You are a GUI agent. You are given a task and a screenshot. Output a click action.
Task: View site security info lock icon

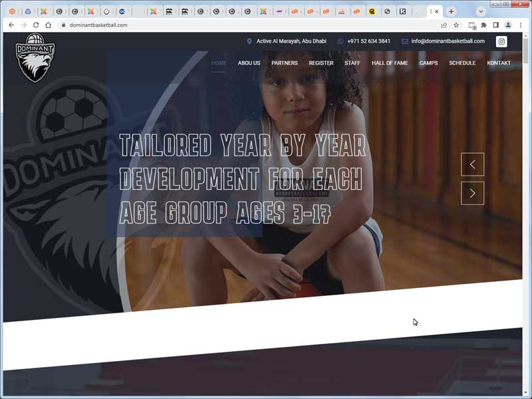tap(63, 25)
